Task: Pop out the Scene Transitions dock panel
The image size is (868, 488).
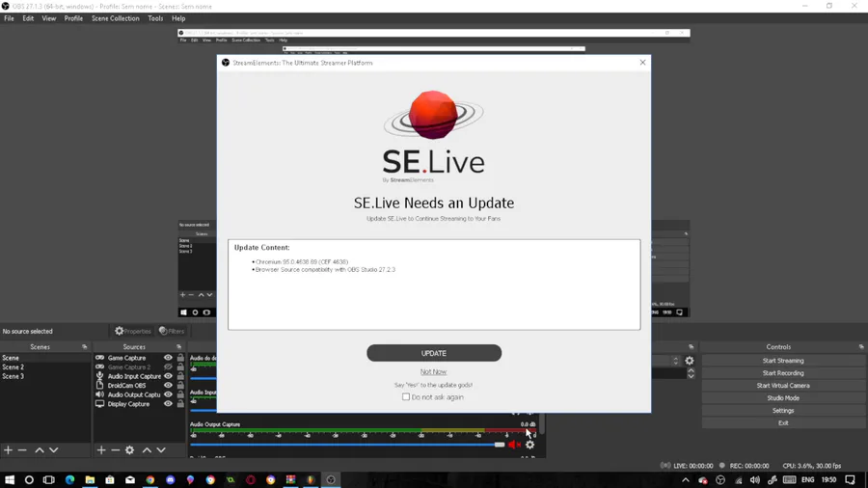Action: coord(691,347)
